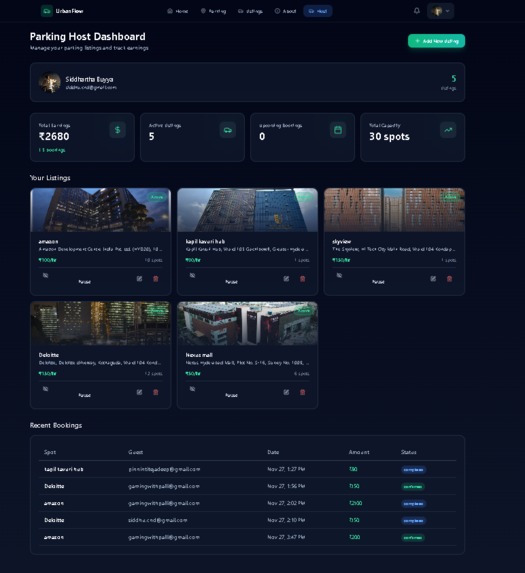Click status badge for Nov 27, 2:02 PM booking
525x573 pixels.
pyautogui.click(x=414, y=504)
